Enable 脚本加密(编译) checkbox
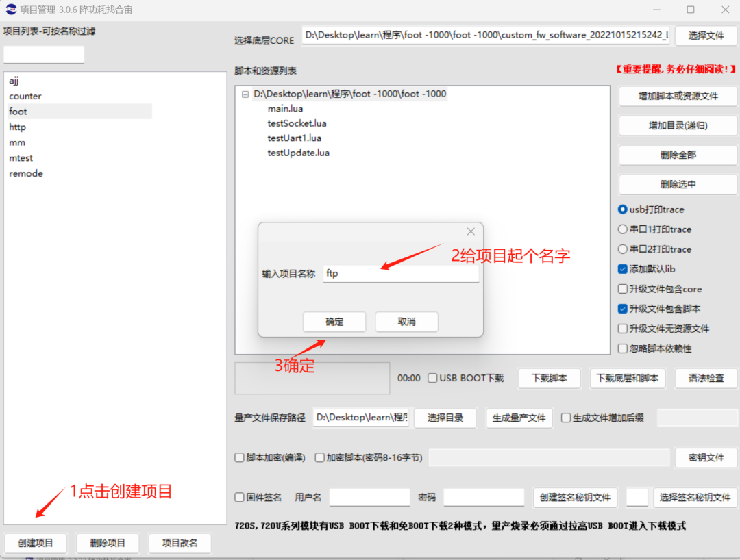The image size is (740, 560). coord(239,458)
